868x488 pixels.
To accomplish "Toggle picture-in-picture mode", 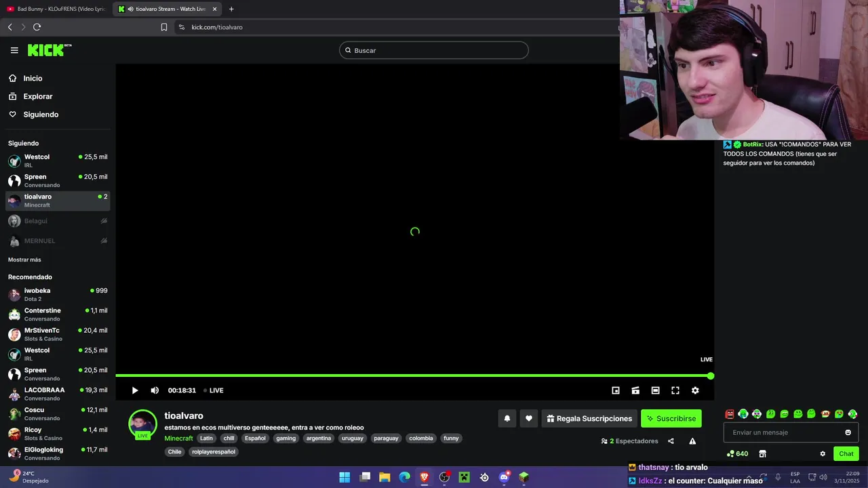I will tap(616, 390).
